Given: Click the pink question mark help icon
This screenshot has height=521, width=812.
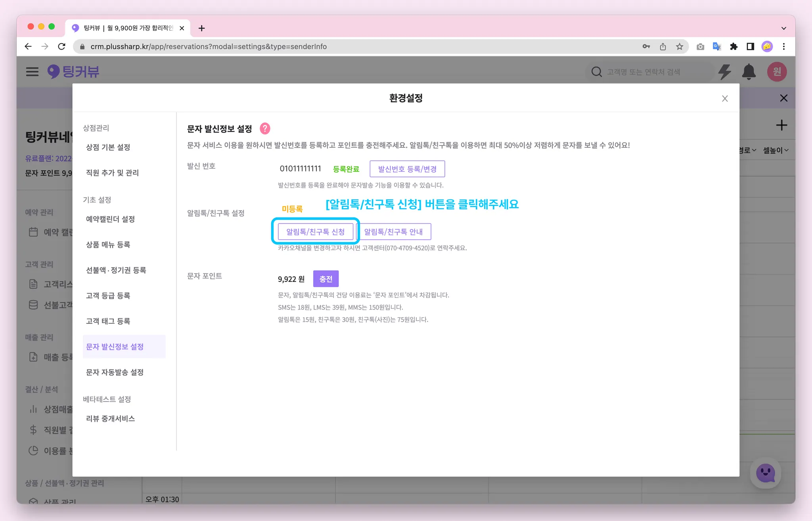Looking at the screenshot, I should 265,129.
